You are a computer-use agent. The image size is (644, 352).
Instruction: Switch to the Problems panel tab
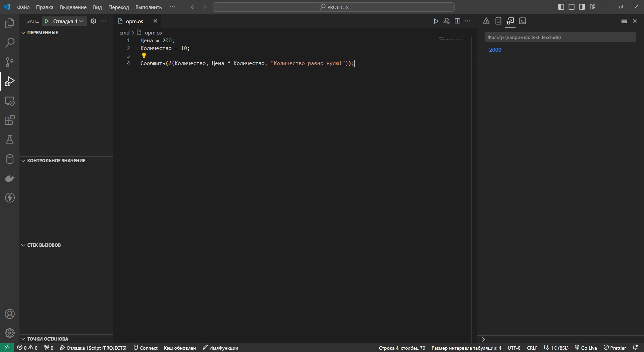486,21
